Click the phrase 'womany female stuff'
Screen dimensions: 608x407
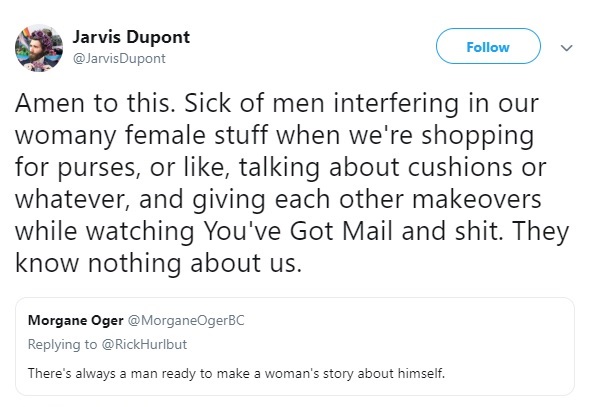(x=142, y=135)
